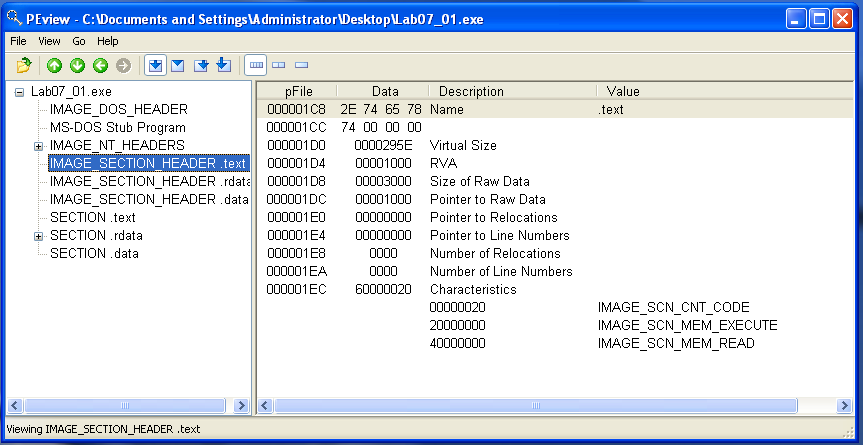Click Number of Line Numbers row
The width and height of the screenshot is (863, 445).
tap(555, 271)
